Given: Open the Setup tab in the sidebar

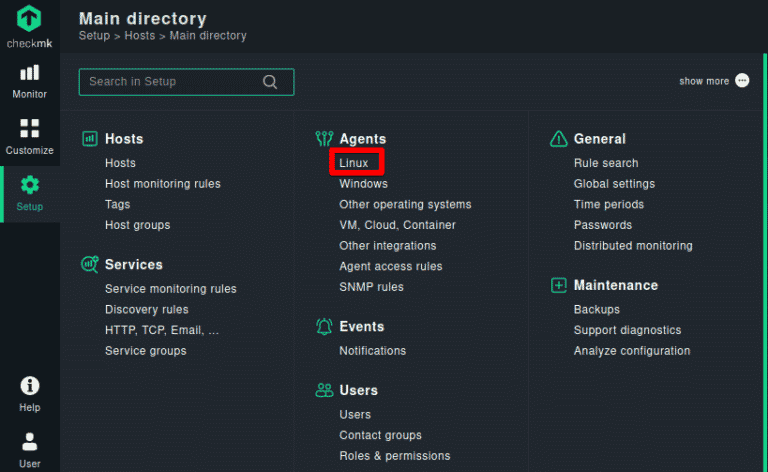Looking at the screenshot, I should (x=30, y=193).
